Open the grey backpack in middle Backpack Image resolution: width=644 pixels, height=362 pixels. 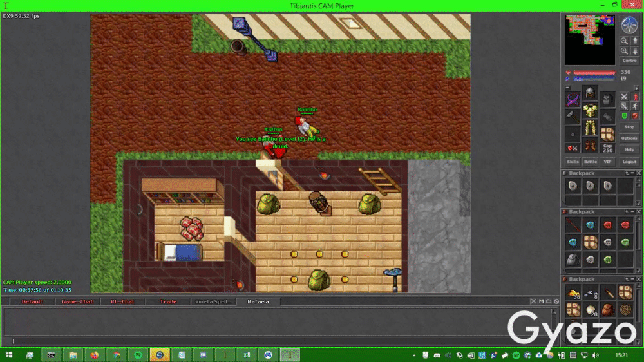pyautogui.click(x=573, y=260)
